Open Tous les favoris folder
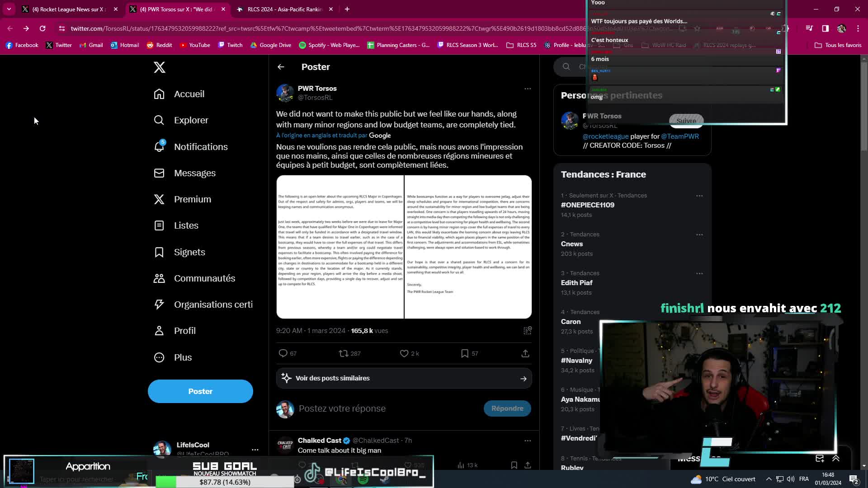This screenshot has width=868, height=488. 838,45
